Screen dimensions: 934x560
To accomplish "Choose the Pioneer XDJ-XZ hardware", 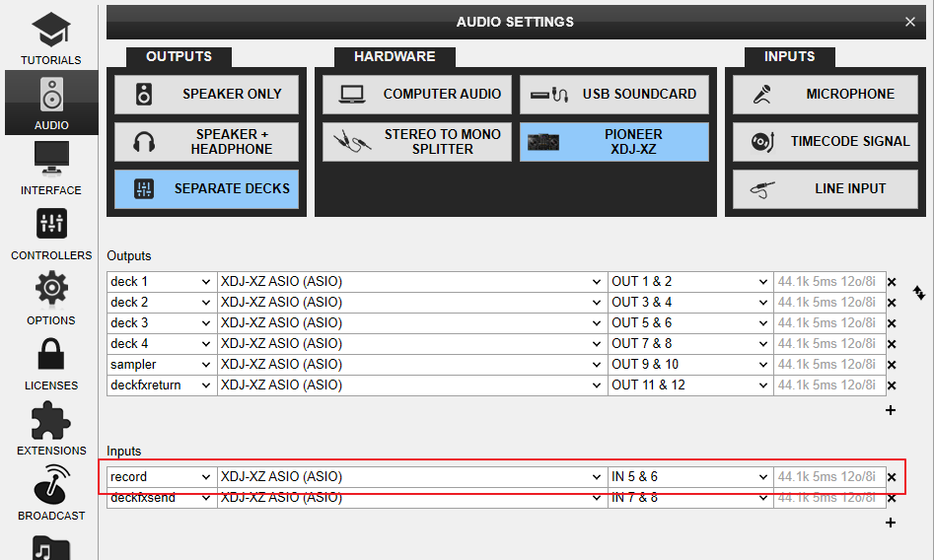I will point(613,142).
